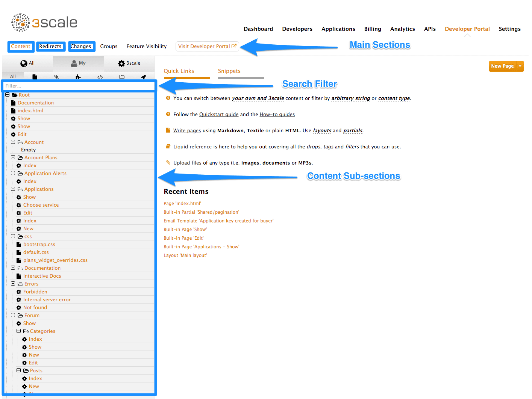Screen dimensions: 532x399
Task: Open default.css in the tree
Action: 36,252
